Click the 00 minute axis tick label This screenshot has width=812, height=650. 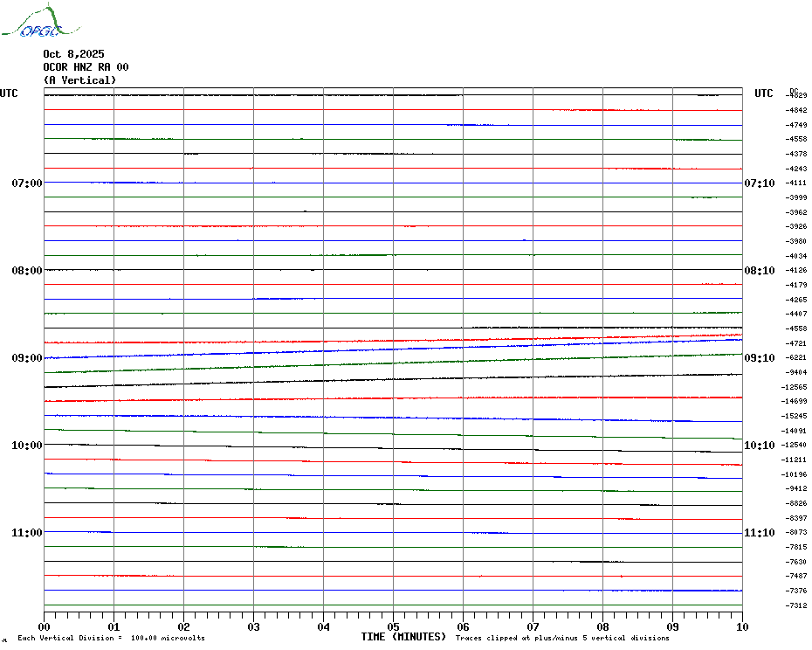click(44, 627)
